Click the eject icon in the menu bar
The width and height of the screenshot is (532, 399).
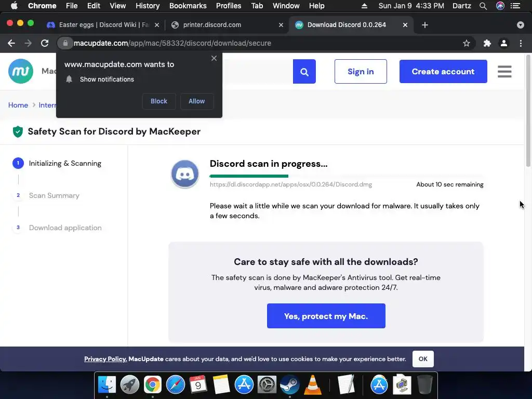pyautogui.click(x=364, y=6)
